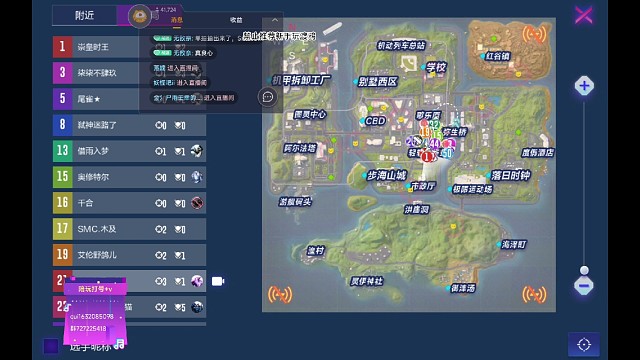640x360 pixels.
Task: Click the 机甲拆卸工厂 map label
Action: coord(301,80)
